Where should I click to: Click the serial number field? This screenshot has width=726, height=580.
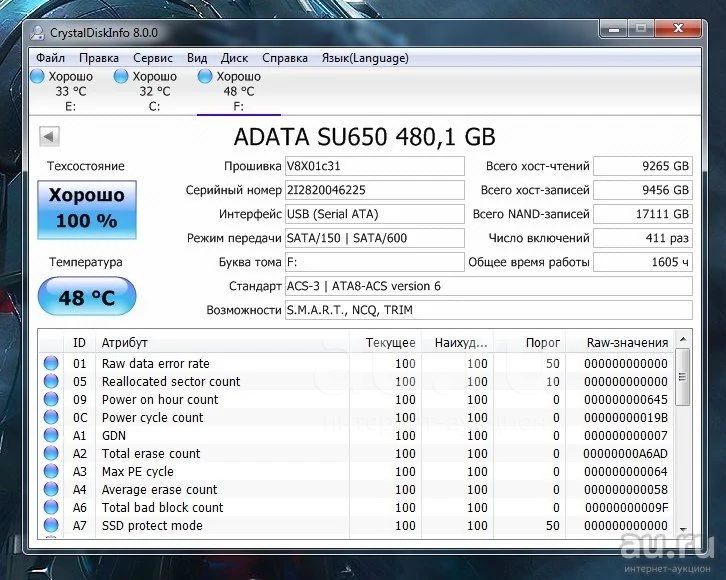click(x=374, y=190)
